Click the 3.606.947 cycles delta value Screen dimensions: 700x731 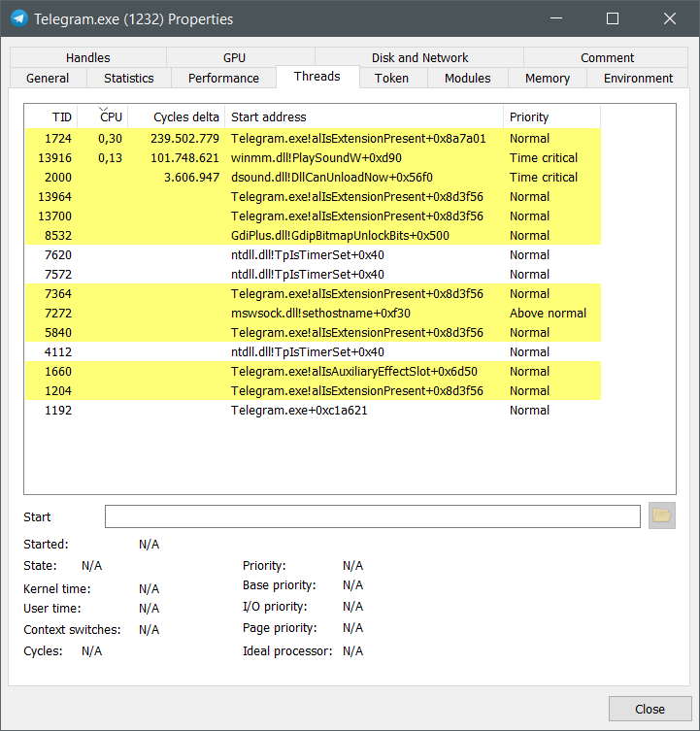click(x=191, y=177)
